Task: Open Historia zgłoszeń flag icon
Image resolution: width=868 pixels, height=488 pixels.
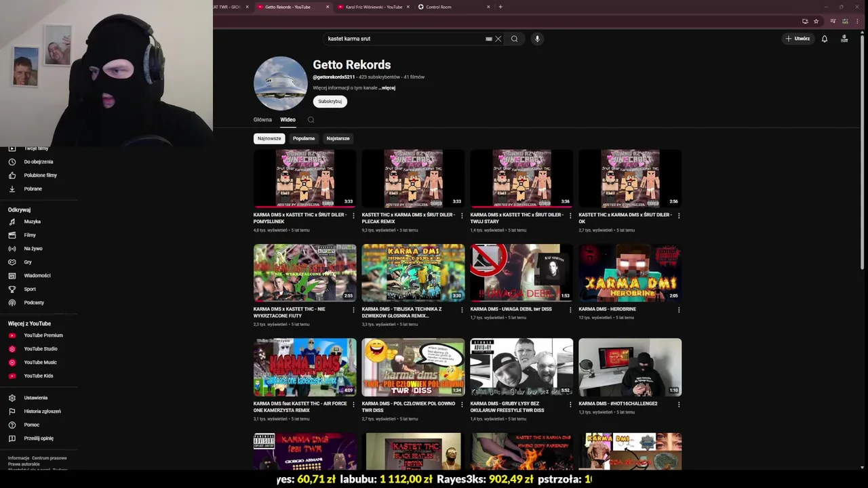Action: pyautogui.click(x=12, y=411)
